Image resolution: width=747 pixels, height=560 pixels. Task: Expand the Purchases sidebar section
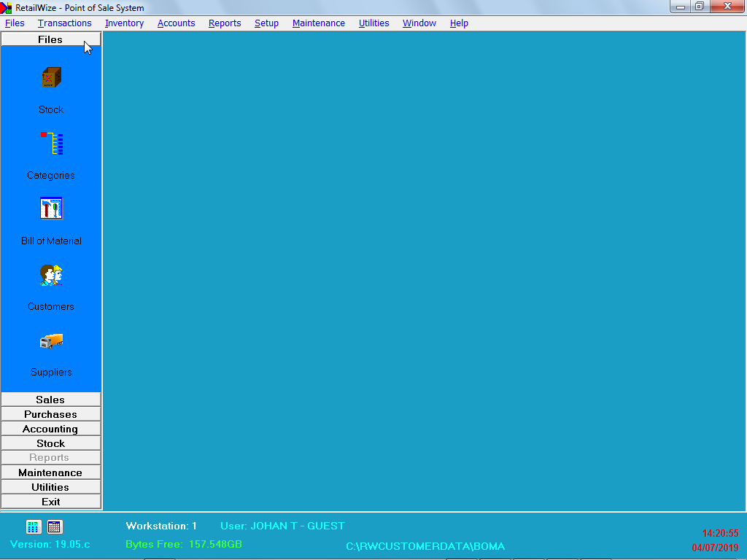[50, 414]
